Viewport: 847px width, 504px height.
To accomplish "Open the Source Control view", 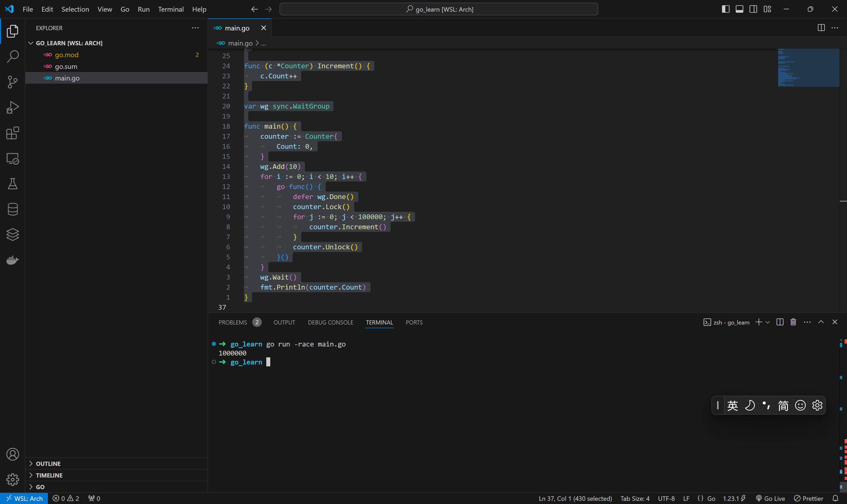I will tap(12, 82).
